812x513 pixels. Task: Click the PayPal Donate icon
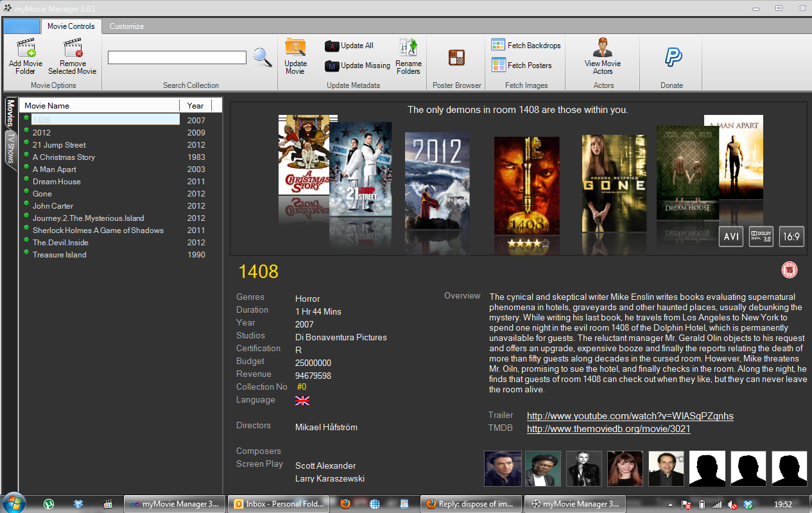(x=672, y=57)
